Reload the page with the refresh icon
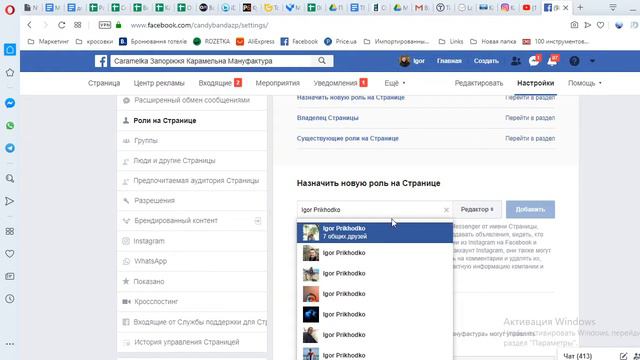Viewport: 640px width, 360px height. pyautogui.click(x=61, y=25)
